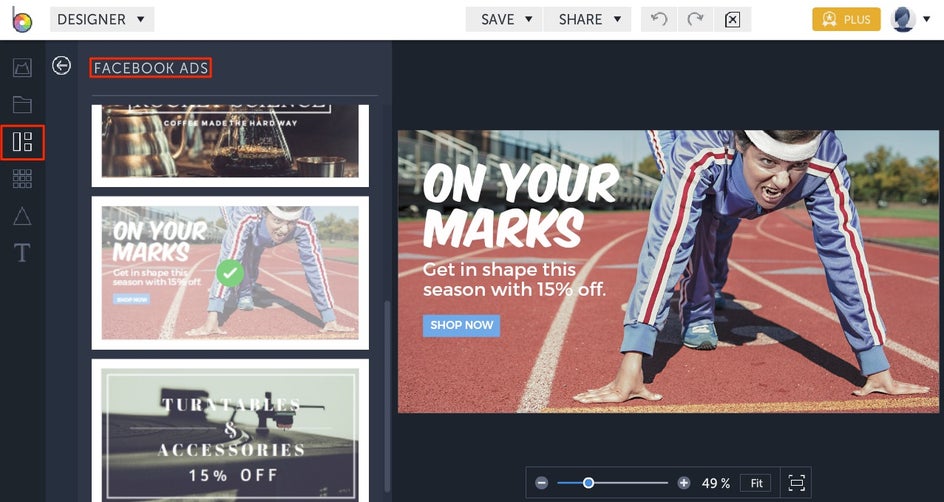
Task: Toggle fullscreen view icon
Action: 796,483
